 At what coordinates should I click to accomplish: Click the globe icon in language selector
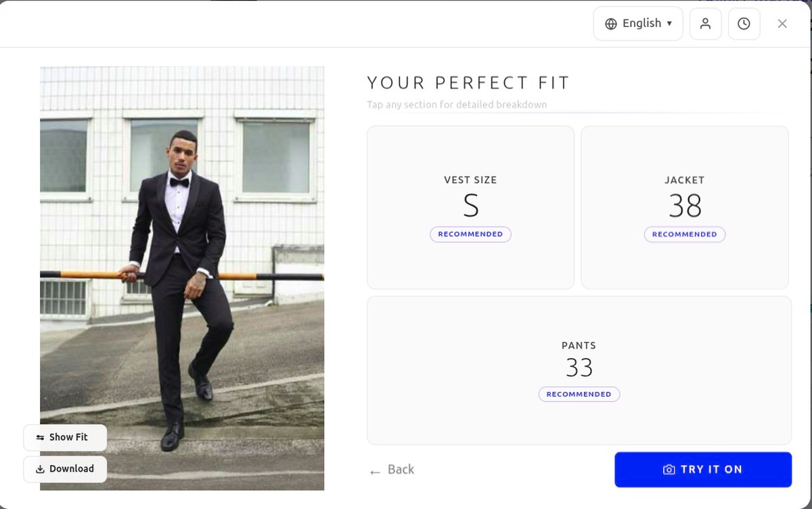click(x=611, y=24)
